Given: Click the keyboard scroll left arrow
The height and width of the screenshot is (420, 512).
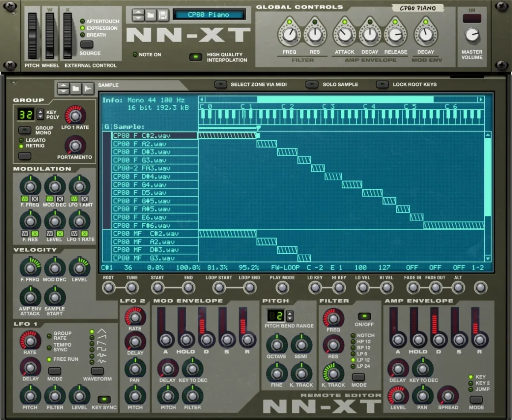Looking at the screenshot, I should click(202, 100).
